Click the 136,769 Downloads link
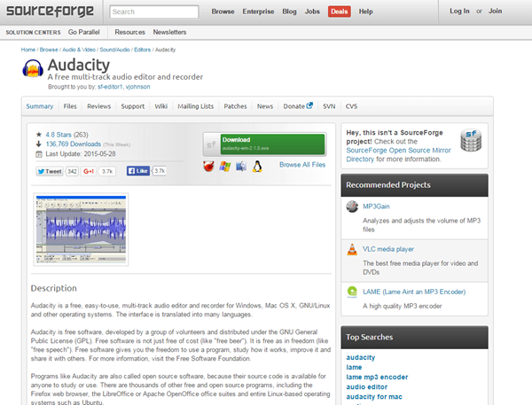 74,144
